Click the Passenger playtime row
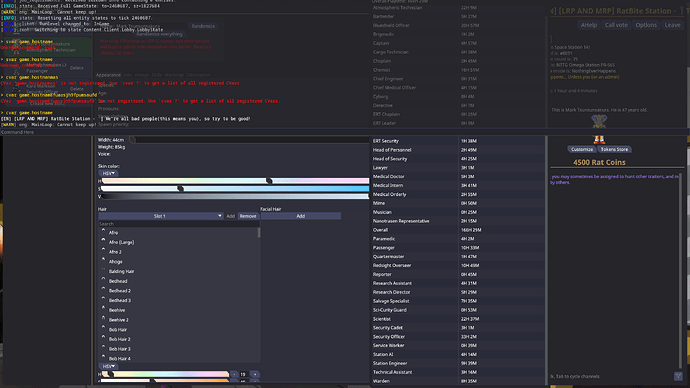Screen dimensions: 690x388 (x=458, y=248)
